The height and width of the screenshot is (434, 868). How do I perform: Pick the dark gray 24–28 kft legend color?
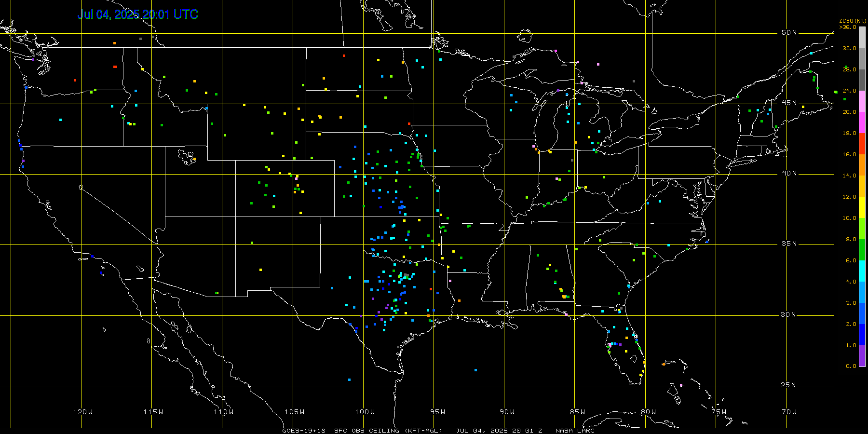862,80
